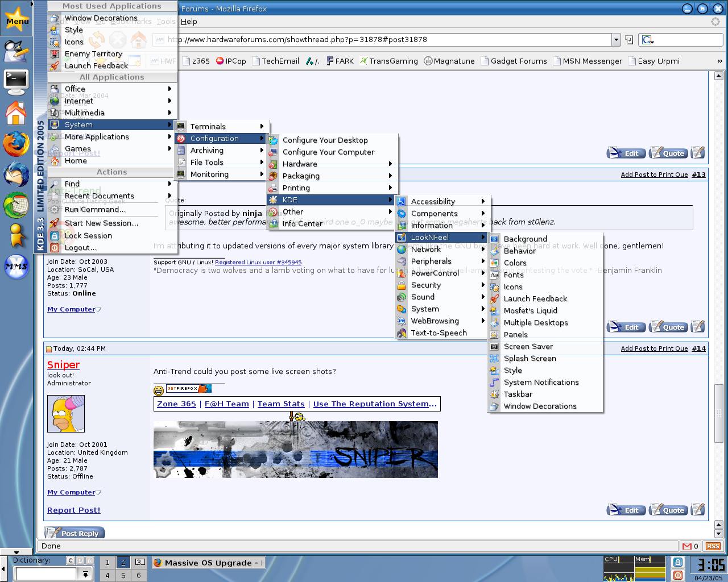Click the multi-quote icon beside Quote for post #14

698,509
